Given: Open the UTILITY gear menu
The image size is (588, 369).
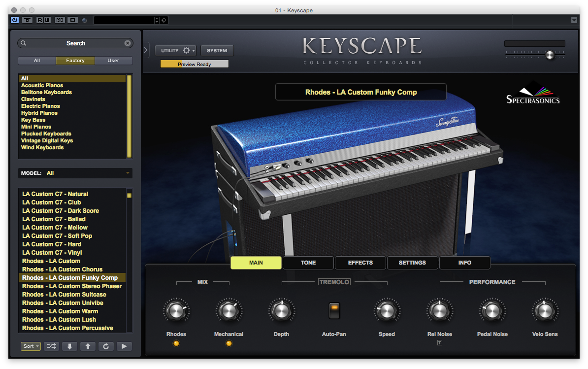Looking at the screenshot, I should tap(175, 50).
